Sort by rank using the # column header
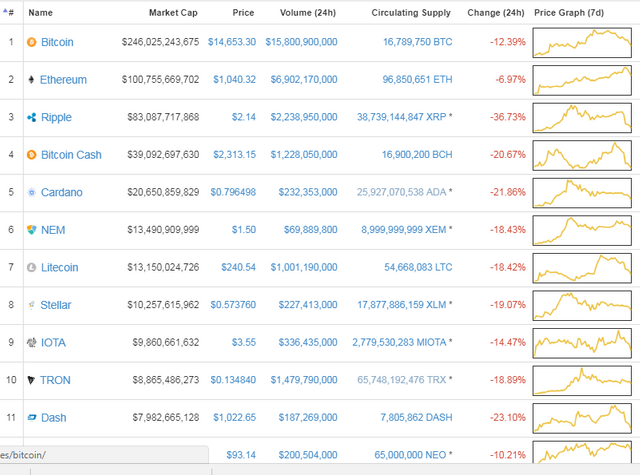 9,13
